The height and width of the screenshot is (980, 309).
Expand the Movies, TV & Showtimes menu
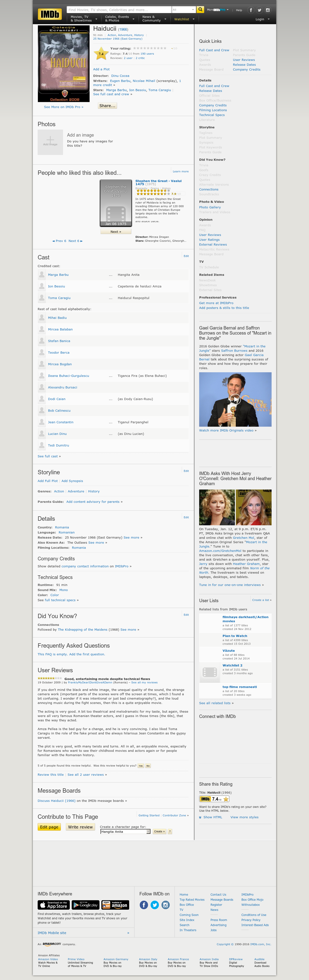[x=84, y=19]
